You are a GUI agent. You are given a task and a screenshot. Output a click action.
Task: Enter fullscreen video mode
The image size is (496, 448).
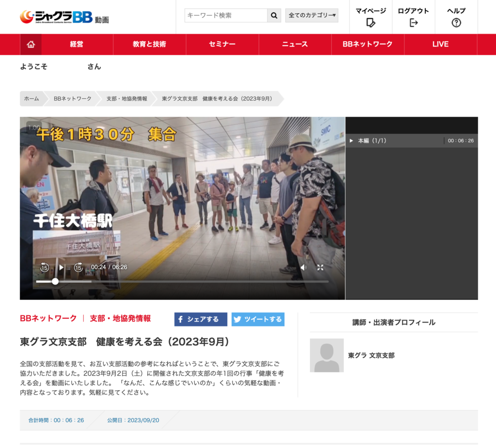click(320, 268)
